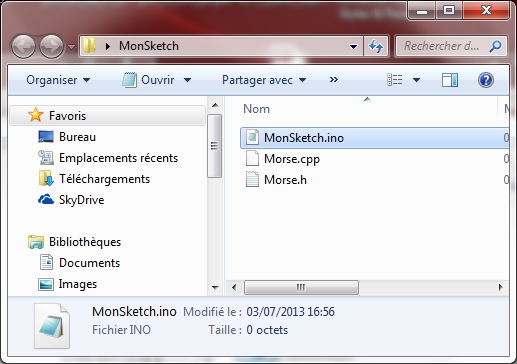Select the Morse.h file

tap(285, 180)
